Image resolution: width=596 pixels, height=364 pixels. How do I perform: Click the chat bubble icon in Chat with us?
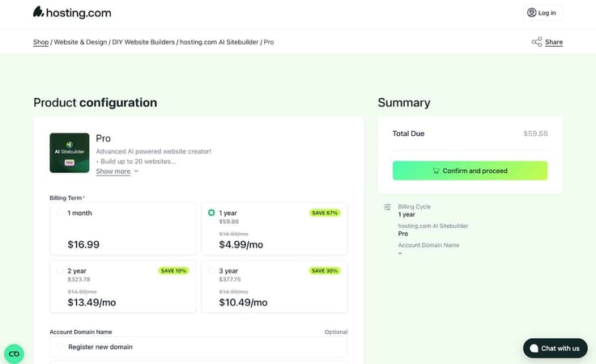(x=534, y=349)
